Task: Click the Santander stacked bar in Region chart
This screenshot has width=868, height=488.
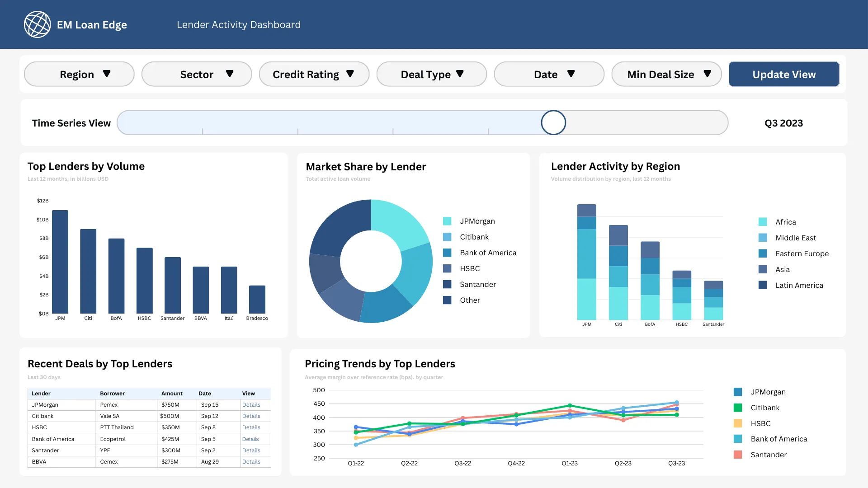Action: (x=713, y=300)
